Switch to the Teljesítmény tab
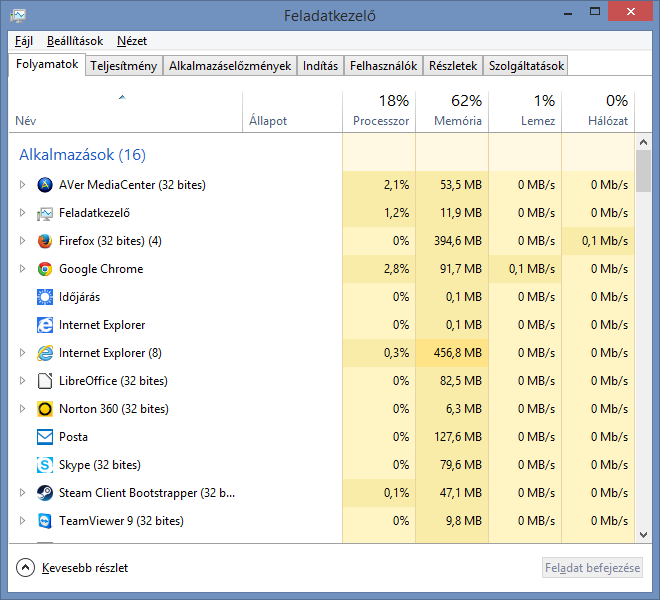This screenshot has height=600, width=660. coord(123,66)
